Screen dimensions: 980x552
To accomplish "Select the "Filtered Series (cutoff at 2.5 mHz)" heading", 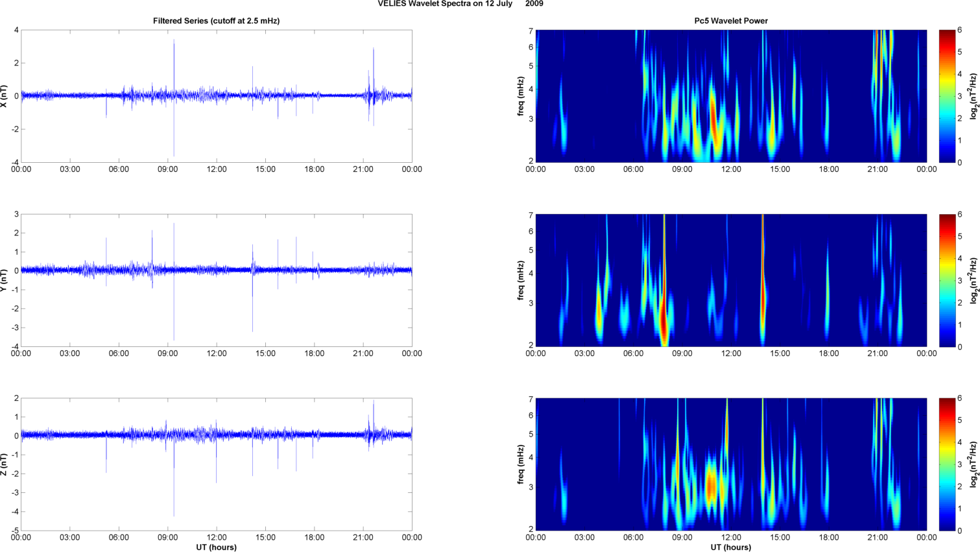I will click(x=216, y=21).
